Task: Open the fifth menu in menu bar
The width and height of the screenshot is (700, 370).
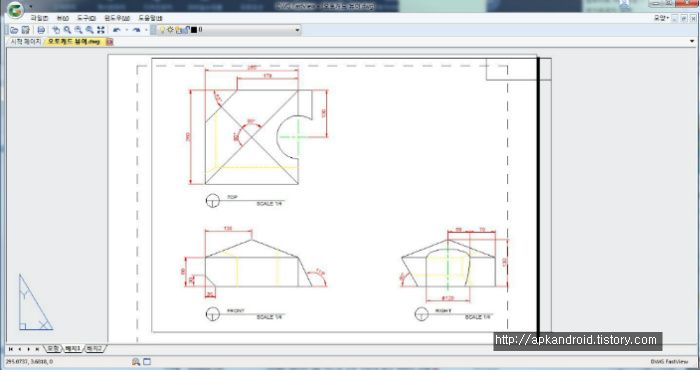Action: pos(150,18)
